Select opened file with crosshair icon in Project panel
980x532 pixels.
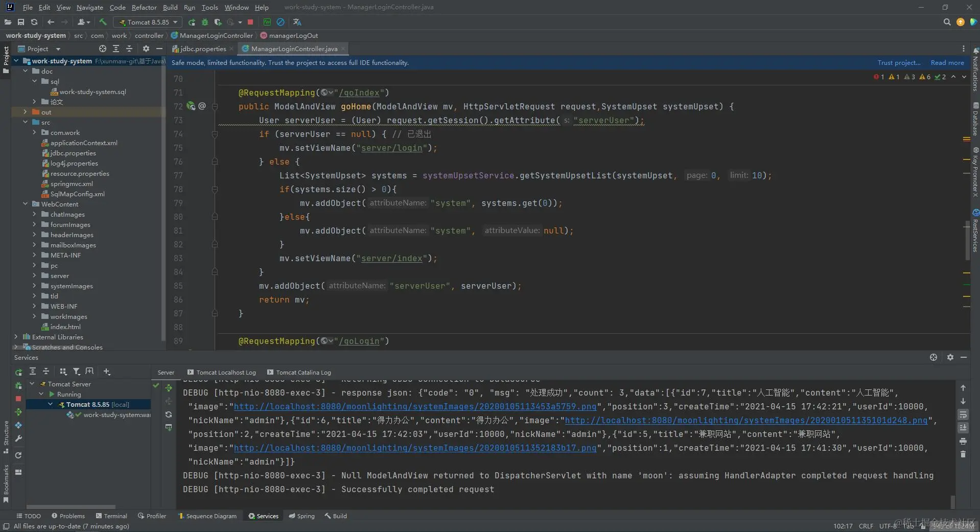102,49
